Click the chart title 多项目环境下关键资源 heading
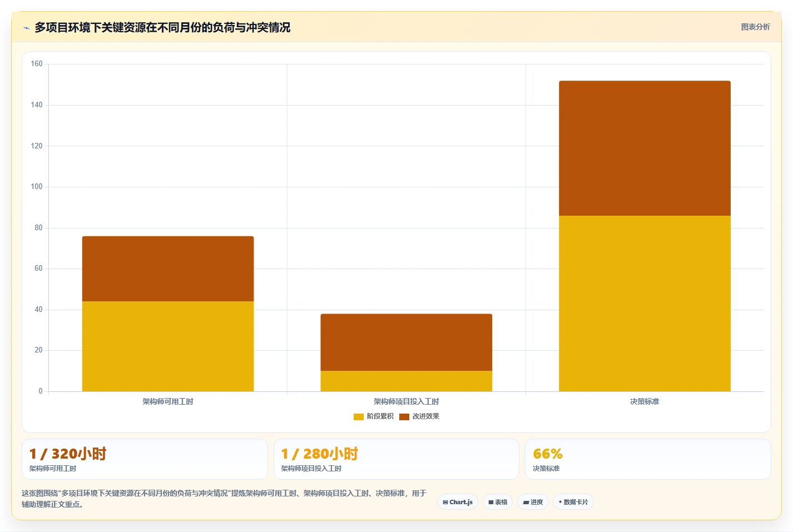793x532 pixels. click(x=162, y=27)
